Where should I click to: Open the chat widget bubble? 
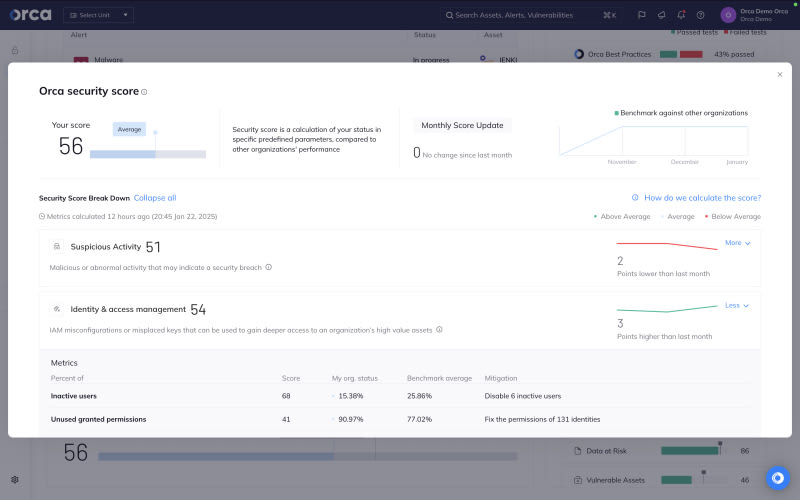[778, 478]
